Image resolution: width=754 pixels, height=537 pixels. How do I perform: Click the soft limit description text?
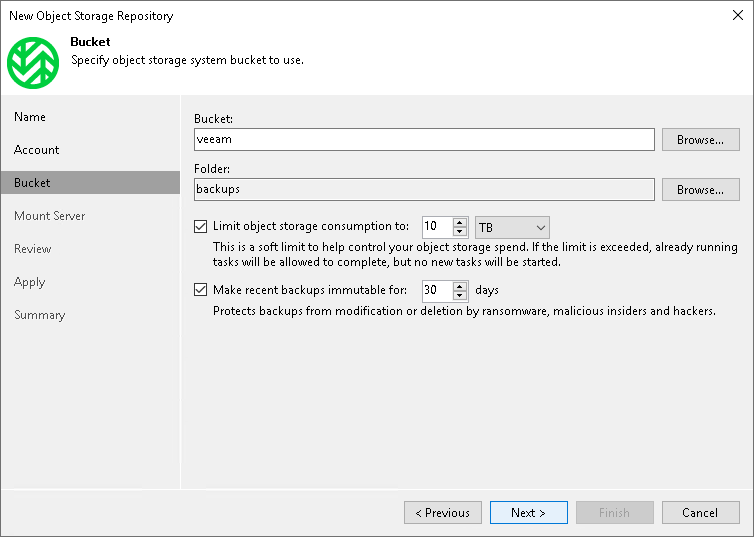pos(475,254)
